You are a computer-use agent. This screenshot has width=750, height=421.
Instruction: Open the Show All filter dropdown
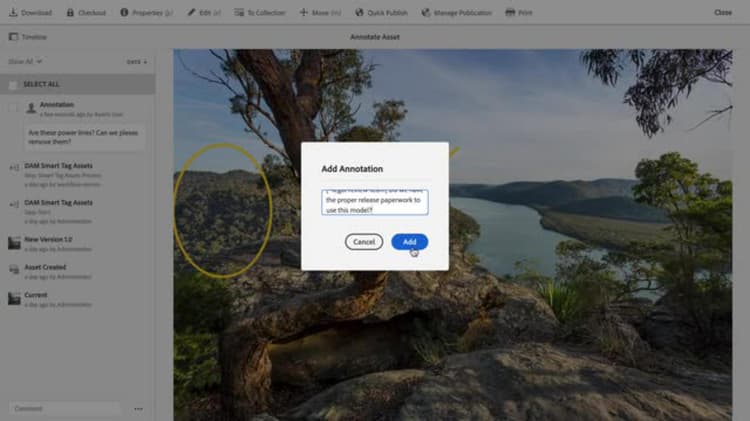[25, 61]
